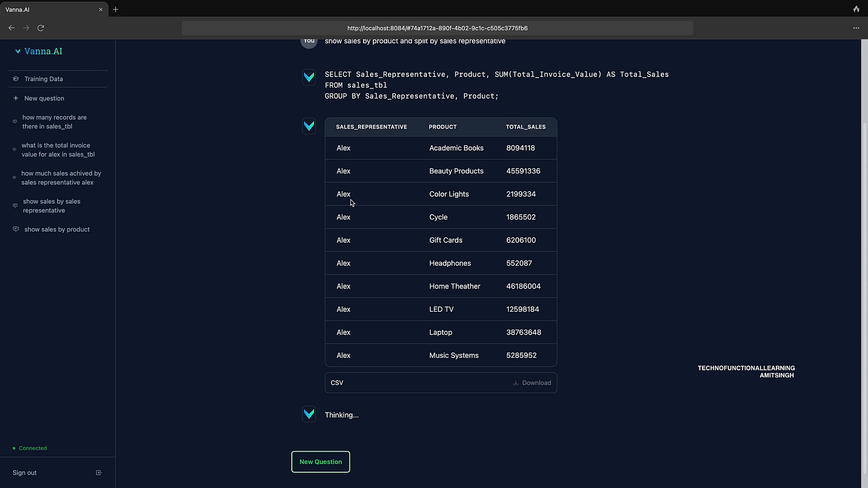Click the TOTAL_SALES column header
The width and height of the screenshot is (868, 488).
click(525, 127)
